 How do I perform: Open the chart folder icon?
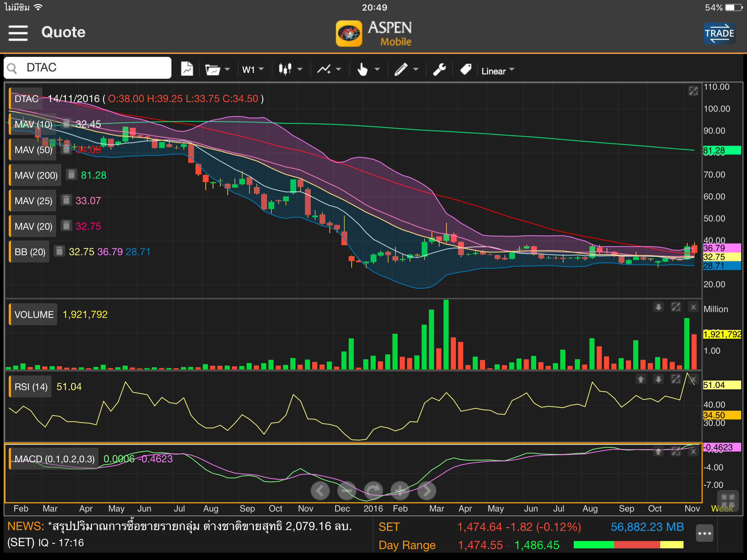coord(213,69)
